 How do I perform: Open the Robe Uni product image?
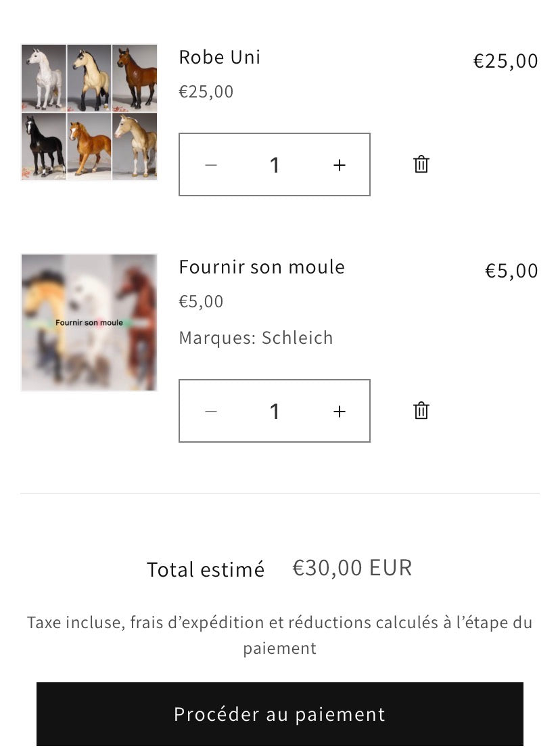(89, 112)
